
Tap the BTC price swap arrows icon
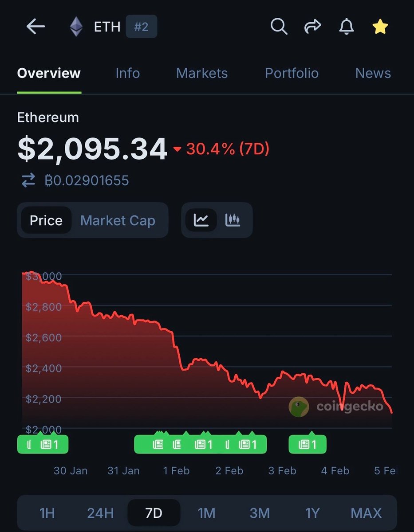tap(28, 180)
